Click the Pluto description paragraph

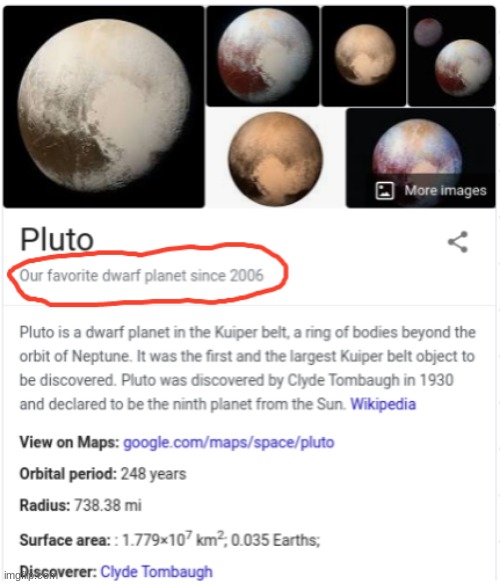click(x=247, y=368)
